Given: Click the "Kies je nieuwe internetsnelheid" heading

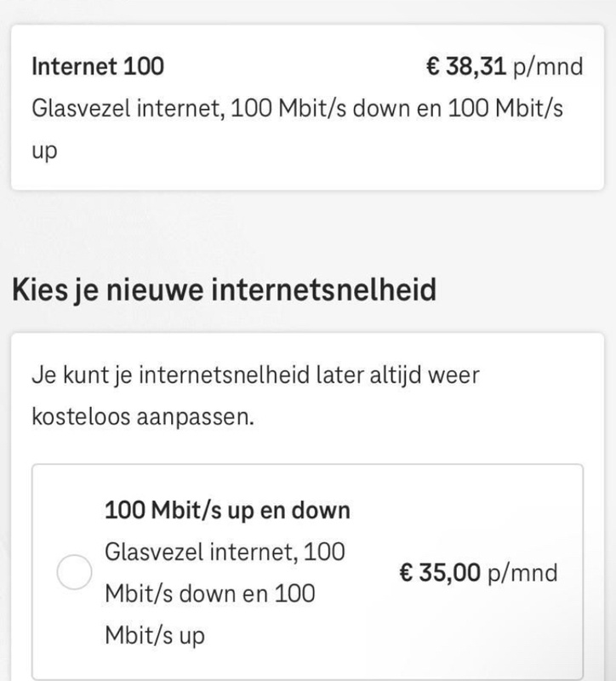Looking at the screenshot, I should 224,289.
